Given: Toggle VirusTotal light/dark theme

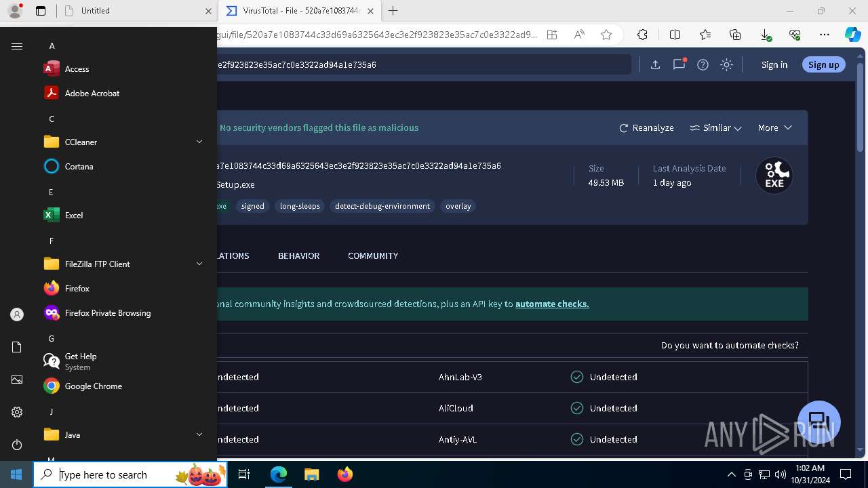Looking at the screenshot, I should (726, 64).
